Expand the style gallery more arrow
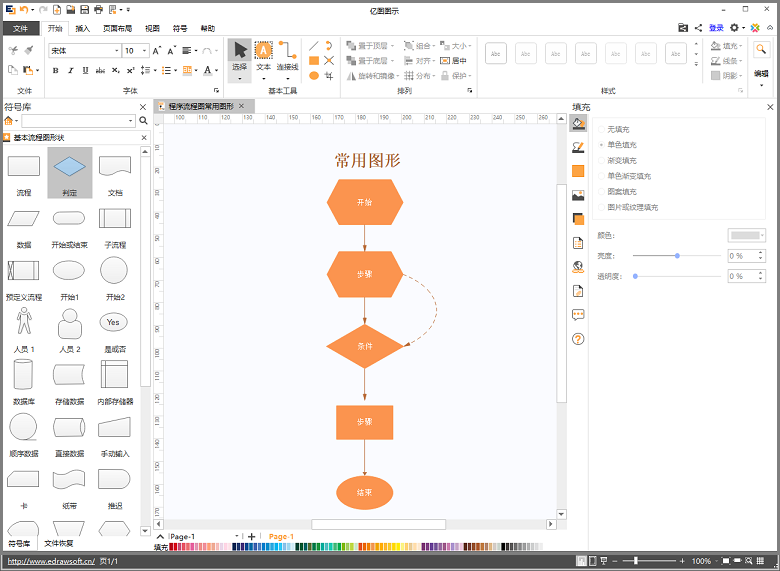780x571 pixels. coord(696,64)
